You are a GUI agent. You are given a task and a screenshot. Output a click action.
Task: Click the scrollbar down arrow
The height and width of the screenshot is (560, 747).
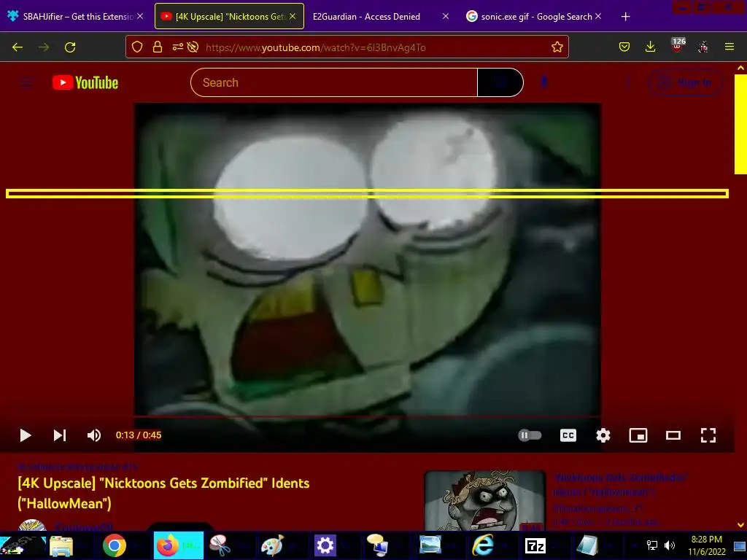click(740, 525)
